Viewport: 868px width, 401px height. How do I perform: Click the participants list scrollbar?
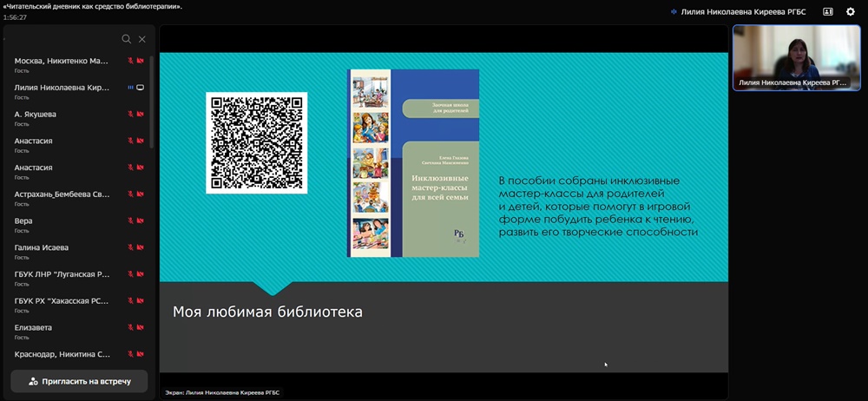(x=152, y=102)
